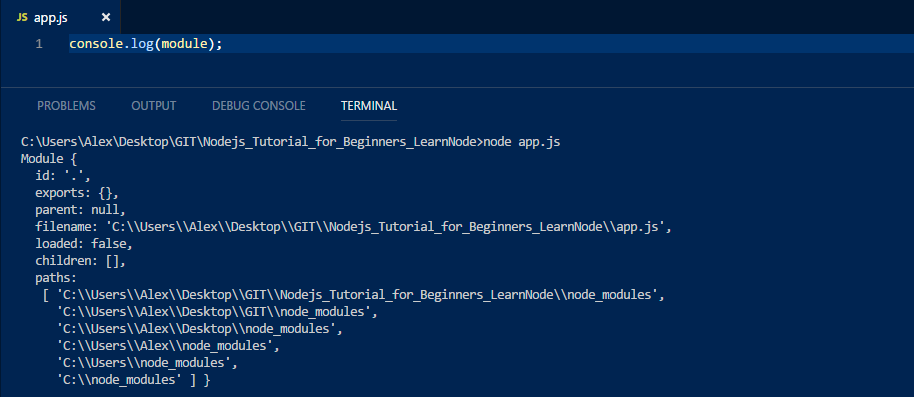Image resolution: width=914 pixels, height=397 pixels.
Task: Click the 'children: [],' output line
Action: (x=80, y=261)
